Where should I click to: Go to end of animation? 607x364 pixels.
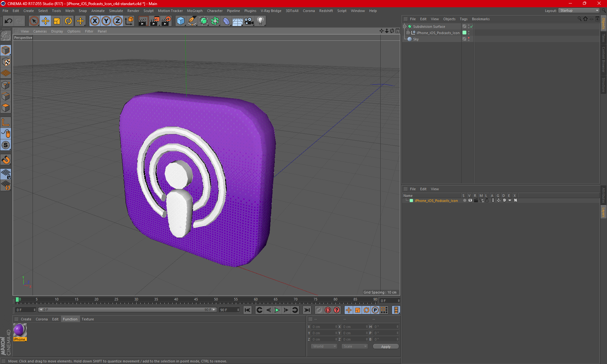pyautogui.click(x=307, y=310)
